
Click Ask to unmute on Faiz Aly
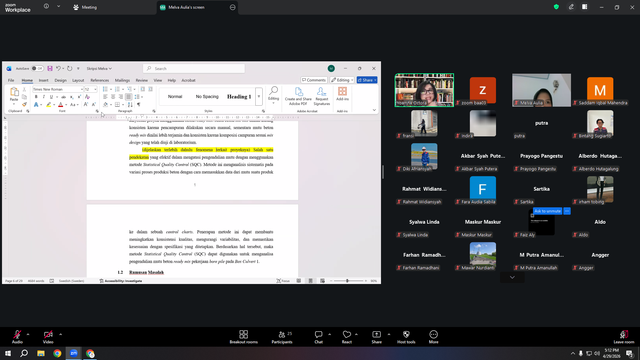(x=547, y=211)
